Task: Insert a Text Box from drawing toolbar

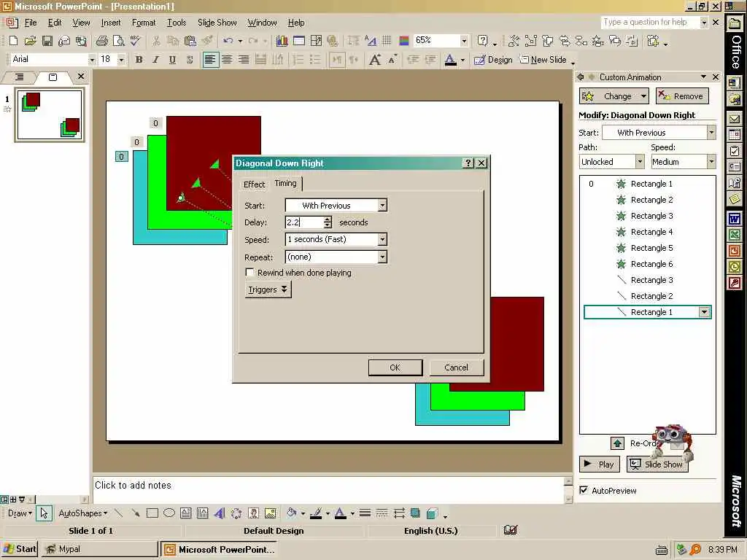Action: tap(186, 513)
